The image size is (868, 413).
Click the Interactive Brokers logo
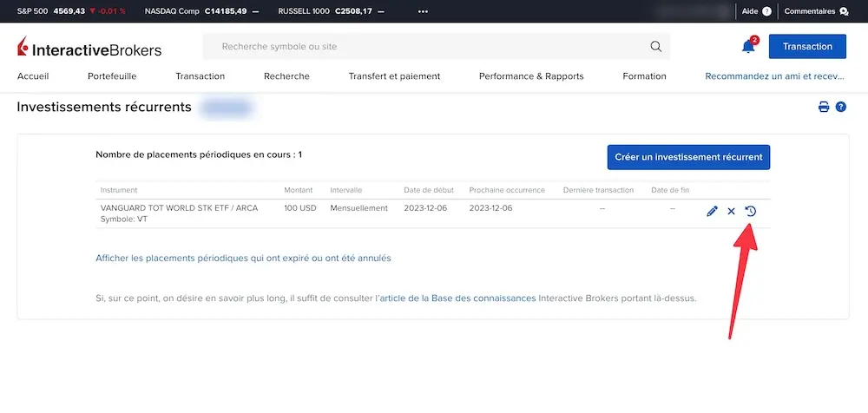pyautogui.click(x=89, y=49)
